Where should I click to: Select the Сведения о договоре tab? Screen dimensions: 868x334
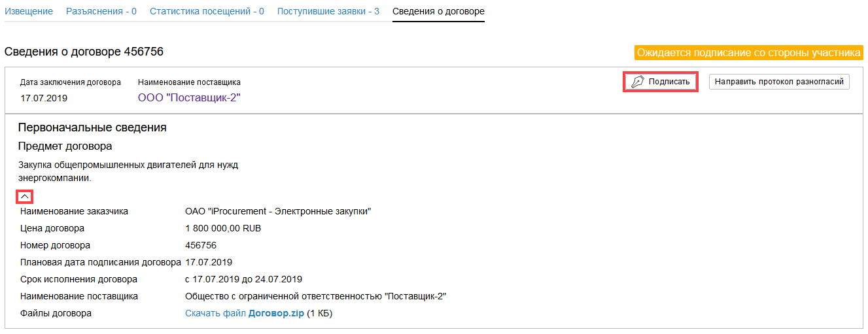pos(438,12)
